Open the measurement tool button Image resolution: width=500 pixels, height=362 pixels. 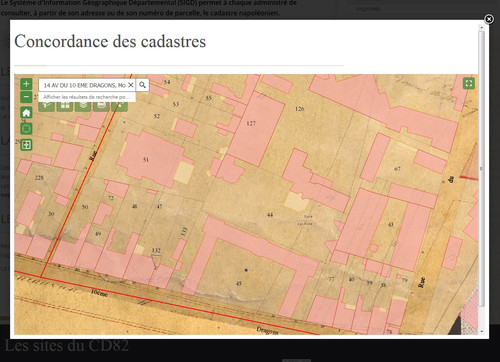click(x=47, y=106)
